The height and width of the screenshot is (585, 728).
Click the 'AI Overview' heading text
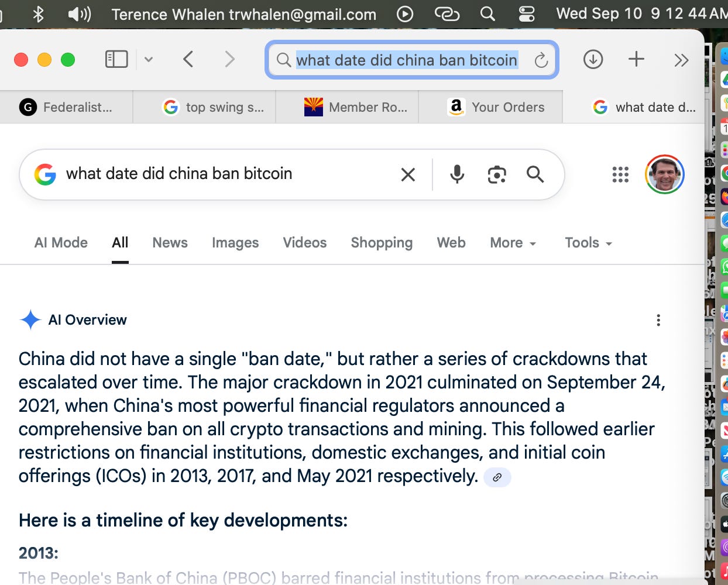[87, 320]
